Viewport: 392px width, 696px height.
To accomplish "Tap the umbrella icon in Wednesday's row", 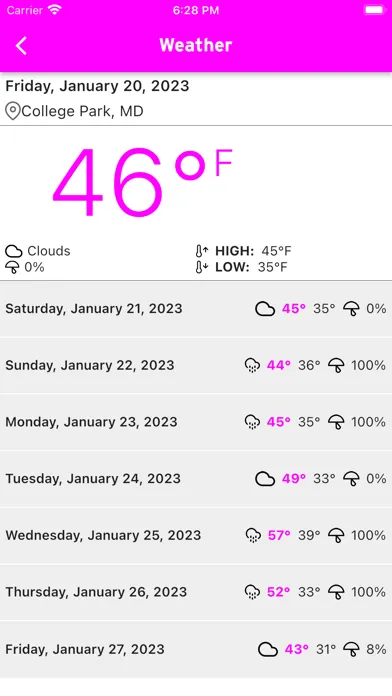I will (x=336, y=535).
